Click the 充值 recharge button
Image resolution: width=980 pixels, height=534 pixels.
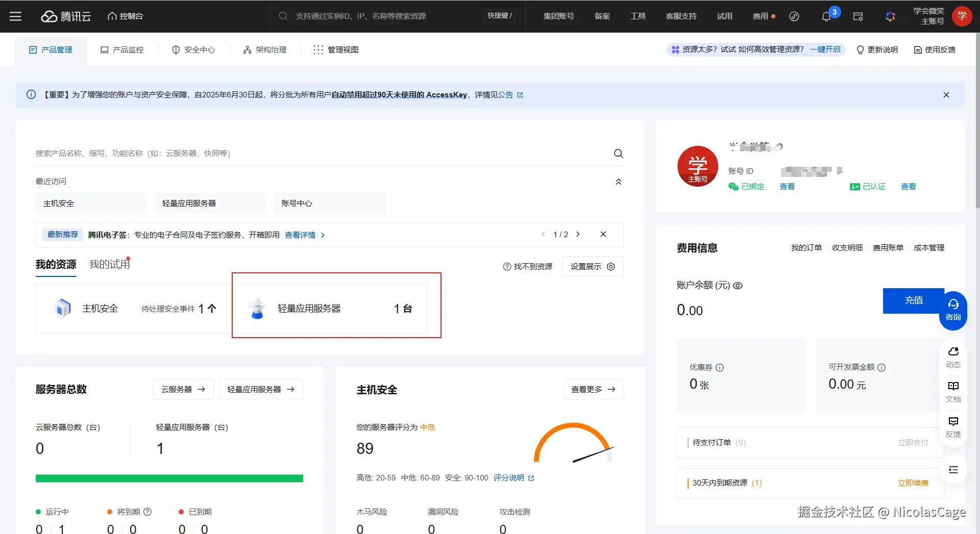point(913,301)
